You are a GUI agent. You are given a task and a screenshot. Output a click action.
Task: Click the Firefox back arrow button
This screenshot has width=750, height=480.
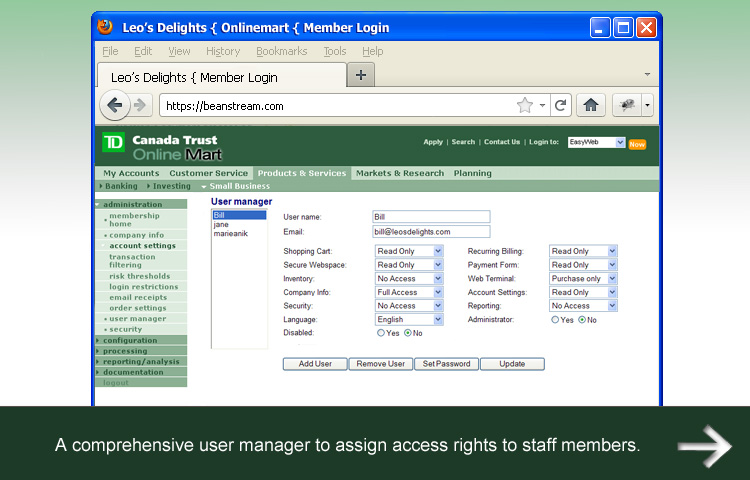click(115, 105)
